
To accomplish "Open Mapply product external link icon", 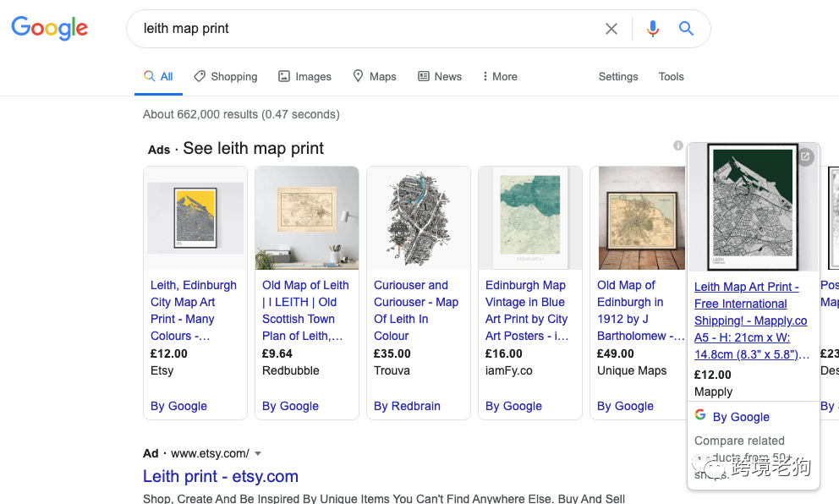I will point(805,156).
